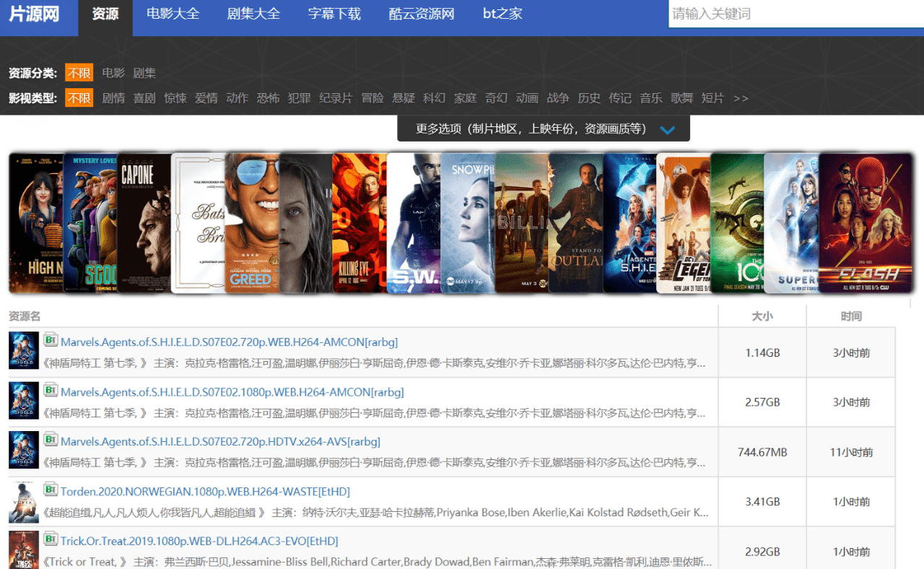924x569 pixels.
Task: Enable the 科幻 genre filter
Action: tap(434, 98)
